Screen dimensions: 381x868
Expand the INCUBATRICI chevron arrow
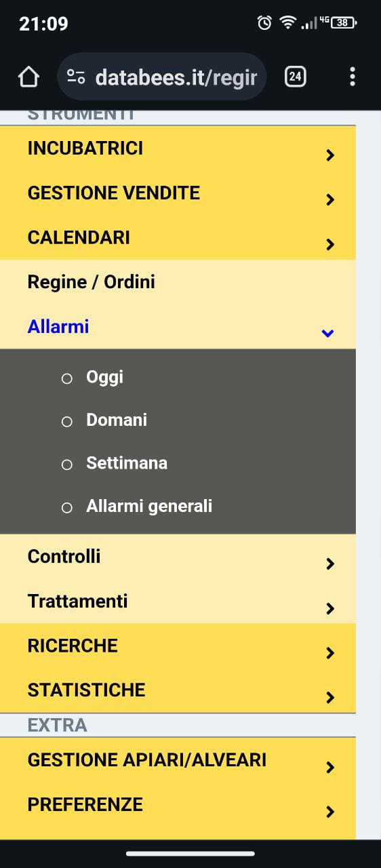click(x=330, y=155)
